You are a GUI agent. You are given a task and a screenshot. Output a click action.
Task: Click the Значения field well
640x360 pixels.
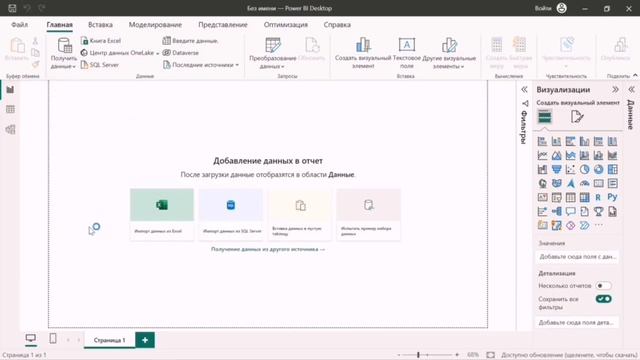(577, 257)
